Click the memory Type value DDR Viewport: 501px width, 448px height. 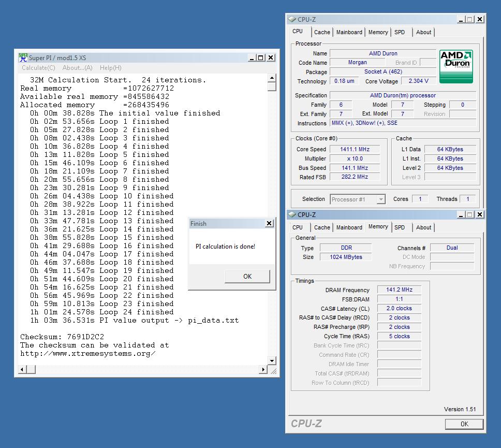(346, 248)
